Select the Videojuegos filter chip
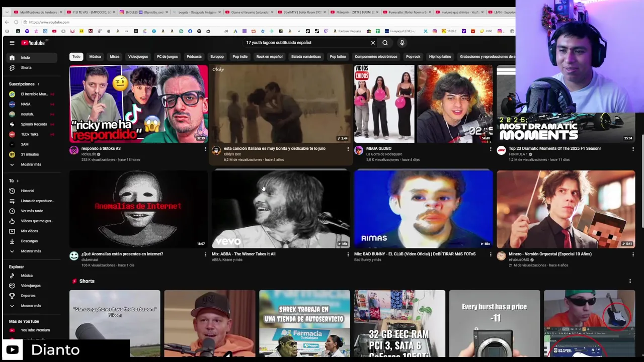Image resolution: width=644 pixels, height=362 pixels. tap(138, 57)
